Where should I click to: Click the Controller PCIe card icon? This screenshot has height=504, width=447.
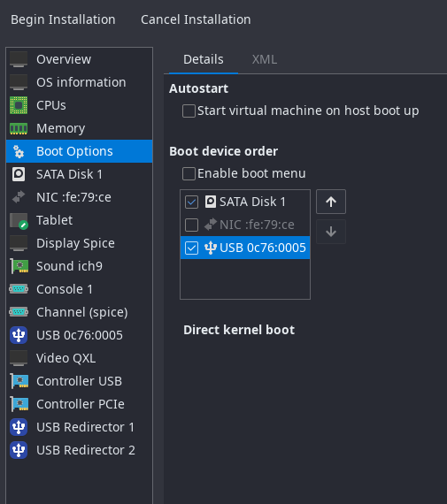coord(19,404)
